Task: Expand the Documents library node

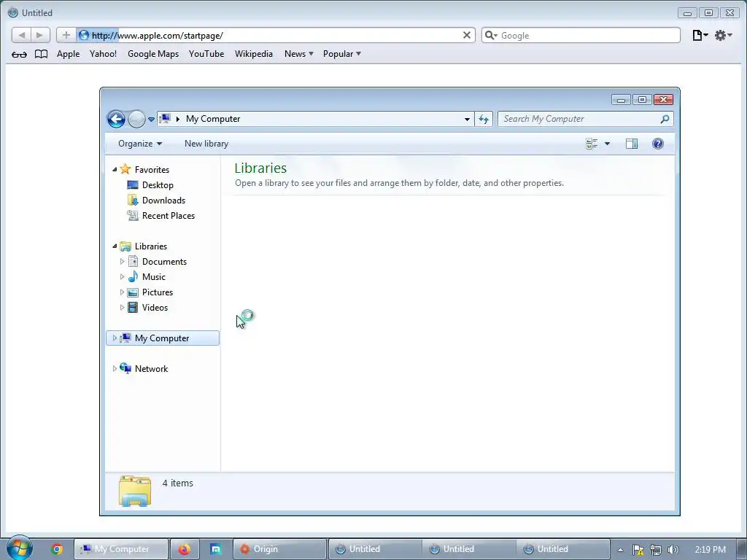Action: tap(122, 262)
